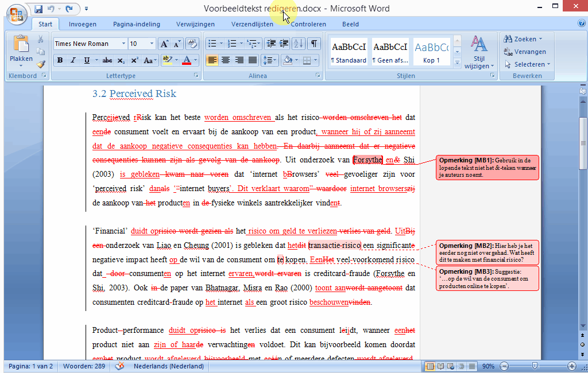Screen dimensions: 588x373
Task: Click Nederlands (Nederland) language indicator
Action: (x=169, y=366)
